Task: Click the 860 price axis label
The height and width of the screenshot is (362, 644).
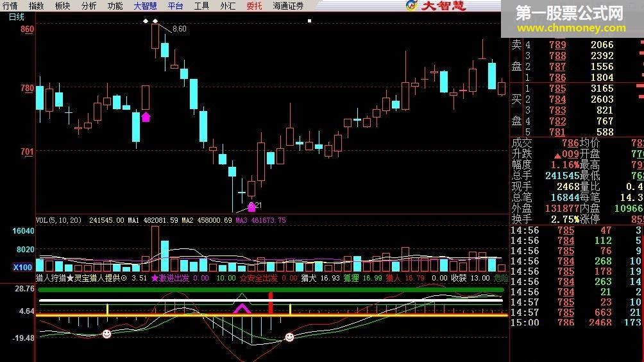Action: point(27,29)
